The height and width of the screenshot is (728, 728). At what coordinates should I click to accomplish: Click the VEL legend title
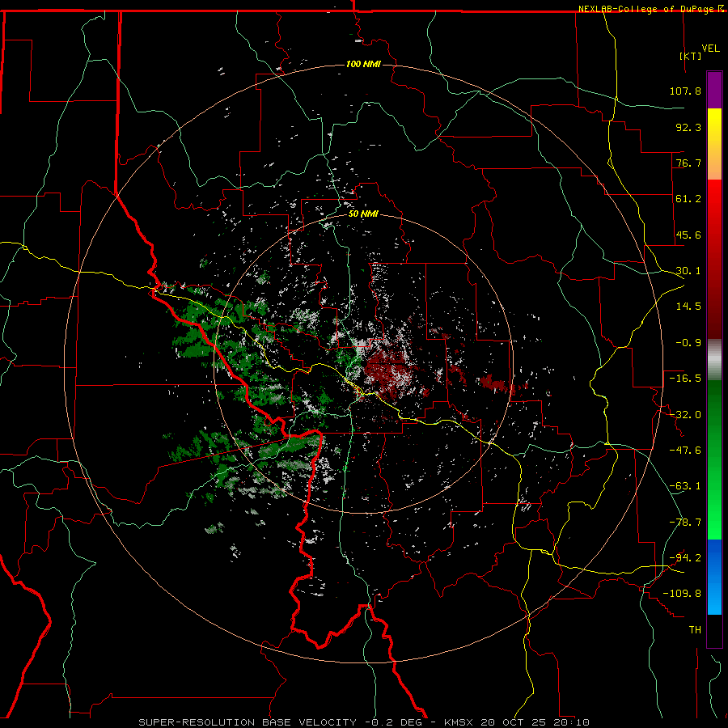pyautogui.click(x=710, y=49)
